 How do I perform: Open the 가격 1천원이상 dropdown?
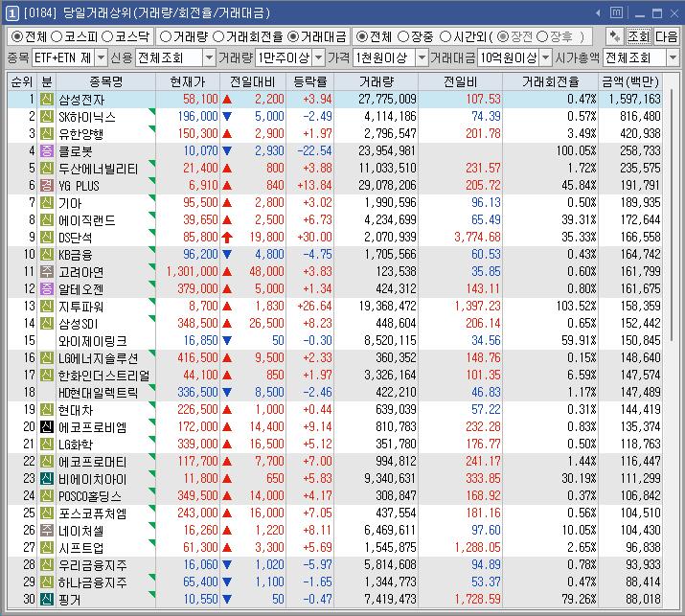(x=422, y=57)
